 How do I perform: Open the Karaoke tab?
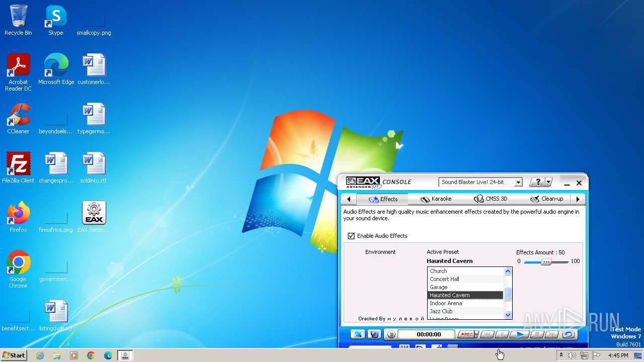click(x=436, y=199)
